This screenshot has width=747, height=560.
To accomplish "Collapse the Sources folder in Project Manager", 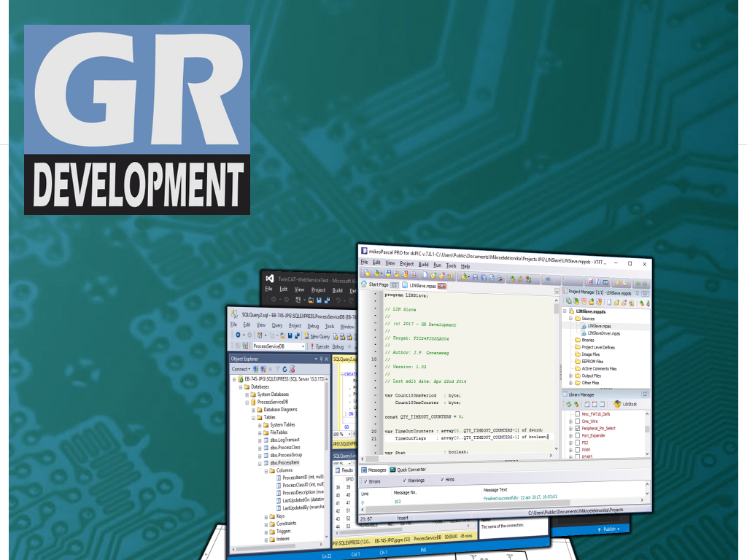I will [569, 319].
